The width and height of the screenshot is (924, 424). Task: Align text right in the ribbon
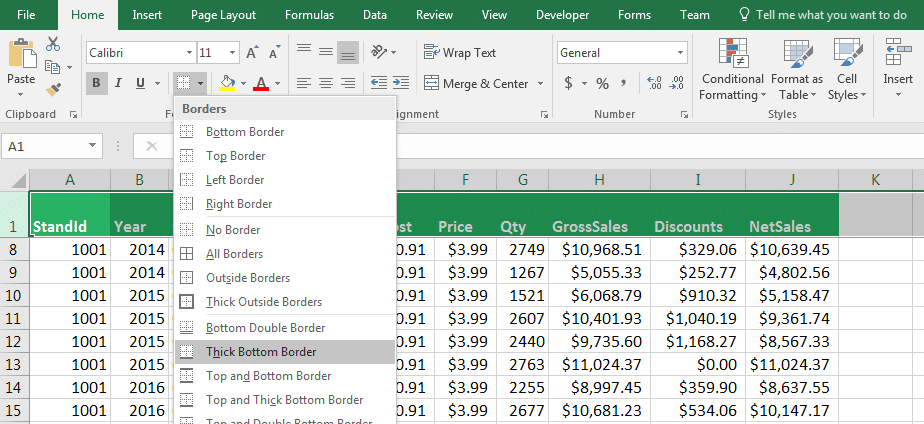[348, 84]
